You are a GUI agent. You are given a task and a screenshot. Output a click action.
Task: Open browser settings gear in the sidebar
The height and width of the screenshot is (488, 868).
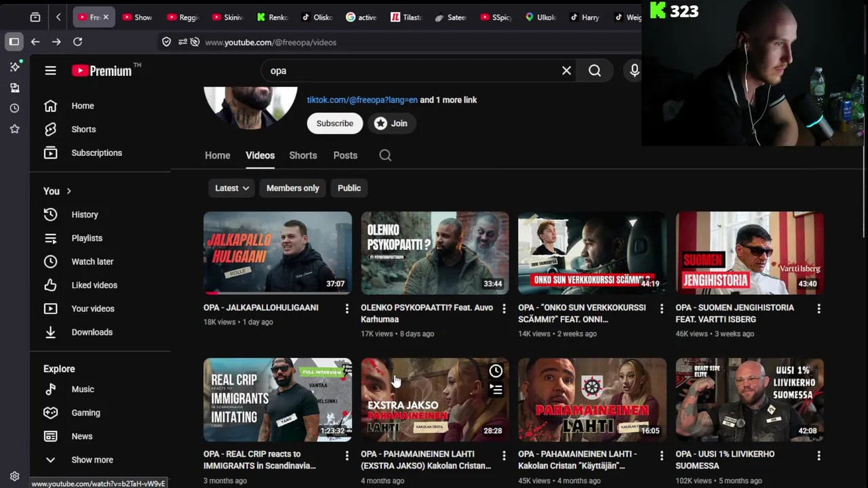click(14, 476)
